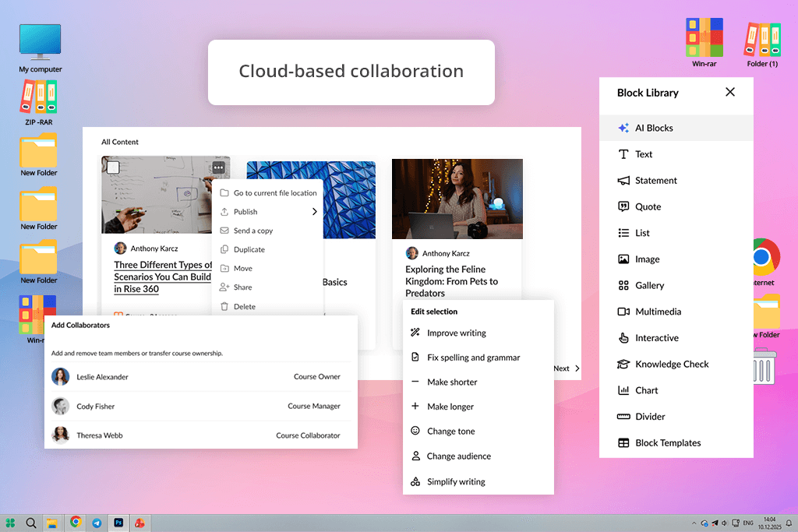Go to the Next page of content

tap(567, 368)
